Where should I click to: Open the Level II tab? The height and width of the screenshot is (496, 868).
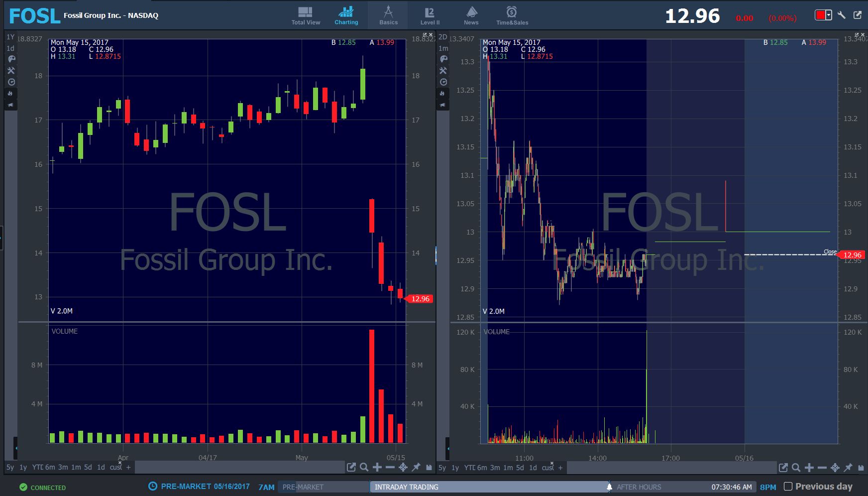point(430,15)
